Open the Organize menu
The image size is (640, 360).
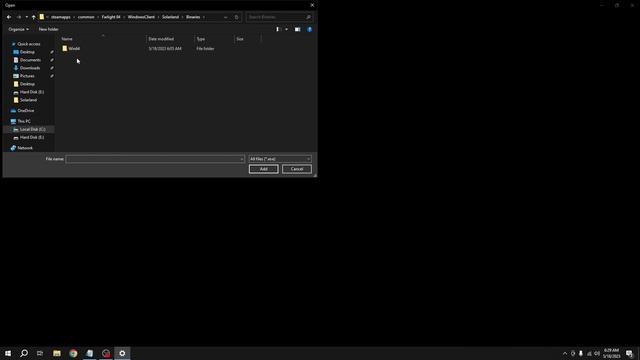click(x=18, y=29)
